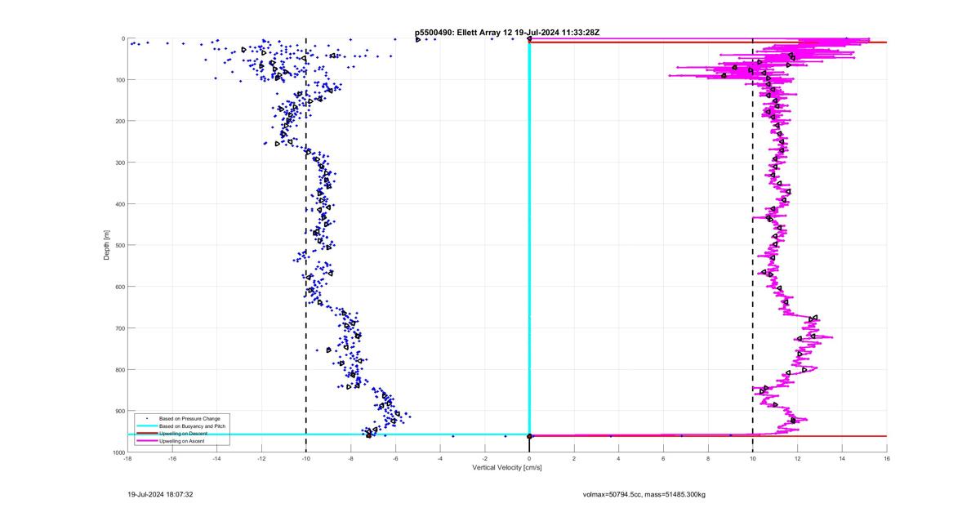980x508 pixels.
Task: Click the depth tick label '500'
Action: coord(119,245)
